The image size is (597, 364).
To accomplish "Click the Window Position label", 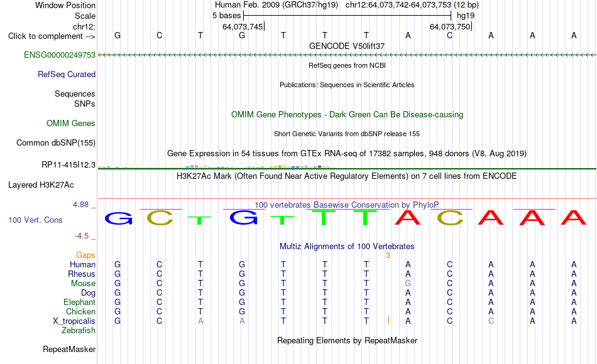I will click(x=65, y=5).
